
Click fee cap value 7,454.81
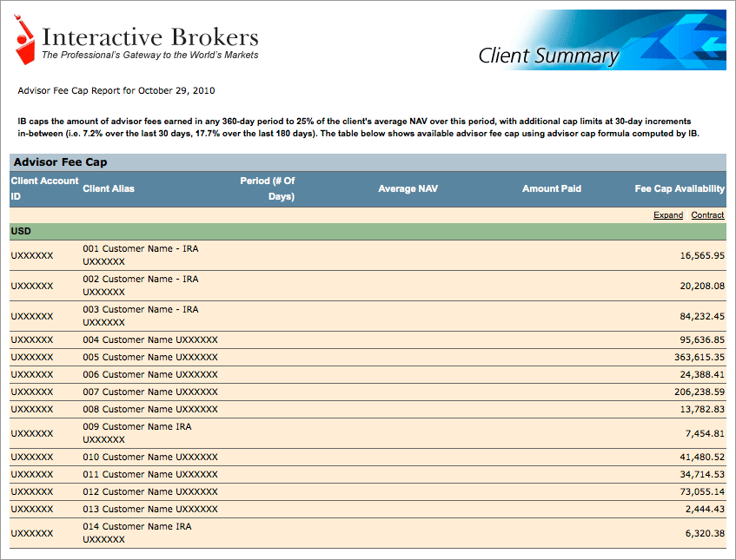pyautogui.click(x=705, y=433)
